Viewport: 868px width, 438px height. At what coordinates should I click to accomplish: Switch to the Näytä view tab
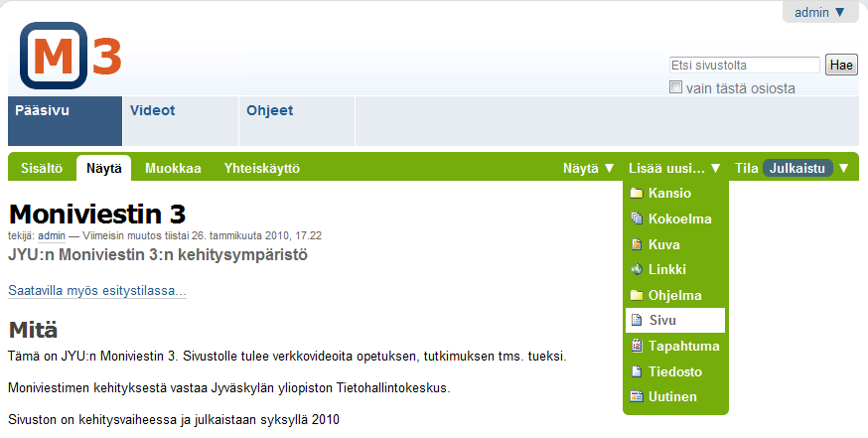pos(103,168)
